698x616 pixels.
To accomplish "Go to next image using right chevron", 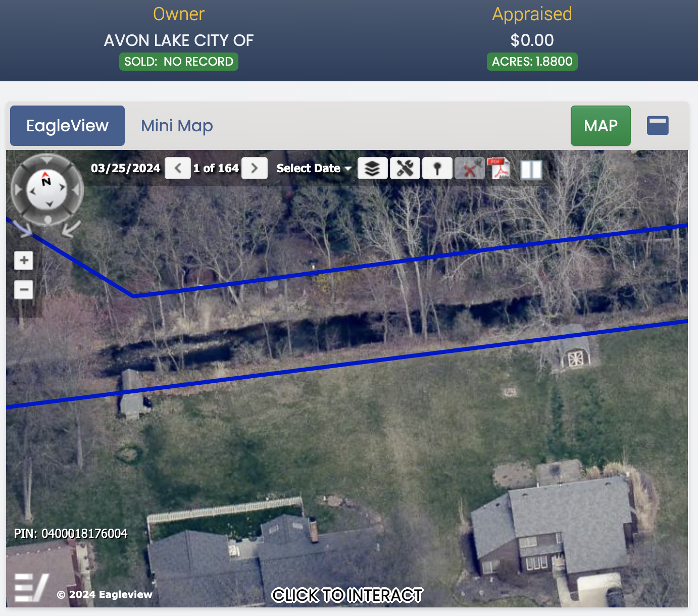I will (255, 168).
